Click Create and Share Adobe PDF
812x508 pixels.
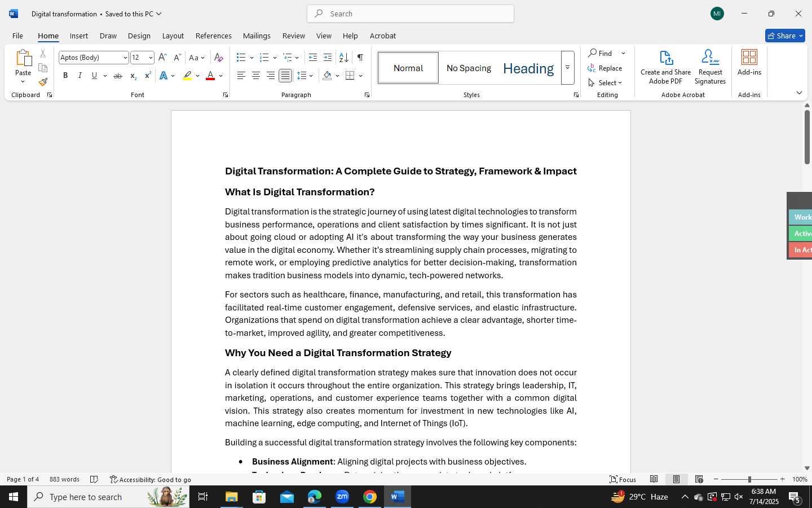pyautogui.click(x=665, y=67)
